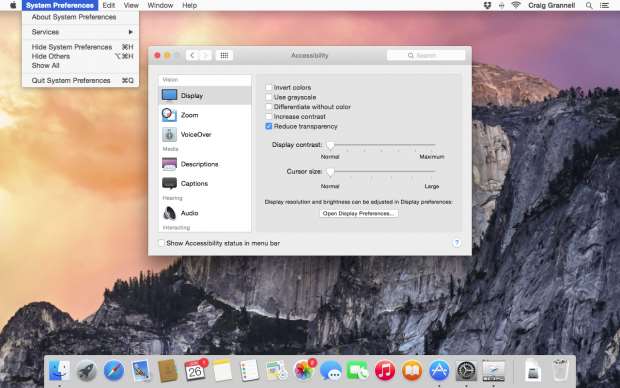This screenshot has height=388, width=620.
Task: Show all preferences grid button
Action: tap(224, 55)
